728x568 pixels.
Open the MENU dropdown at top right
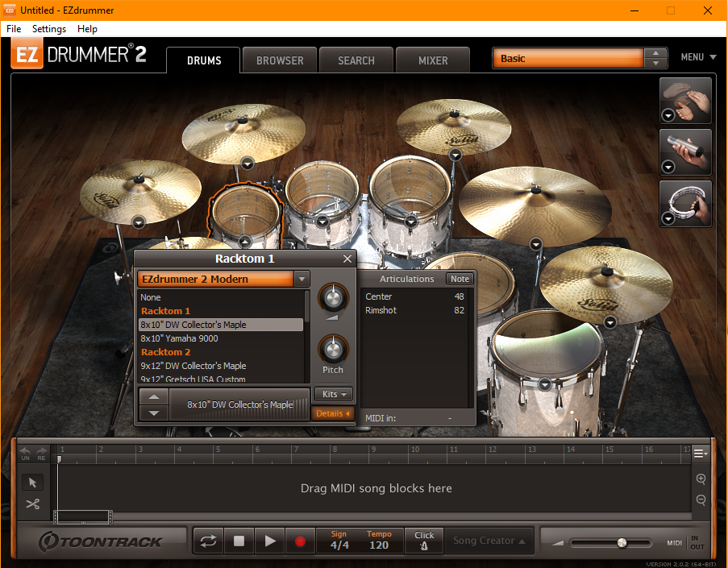click(x=698, y=57)
